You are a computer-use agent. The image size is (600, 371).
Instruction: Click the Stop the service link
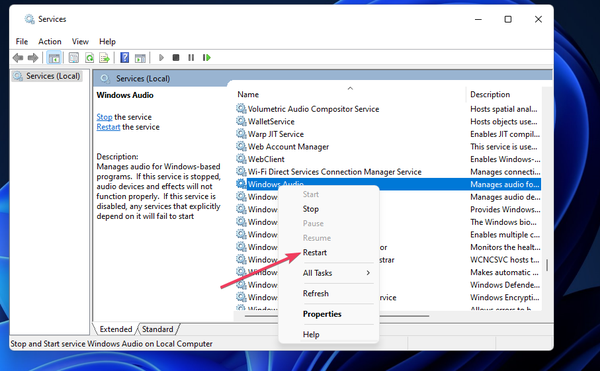click(x=104, y=117)
